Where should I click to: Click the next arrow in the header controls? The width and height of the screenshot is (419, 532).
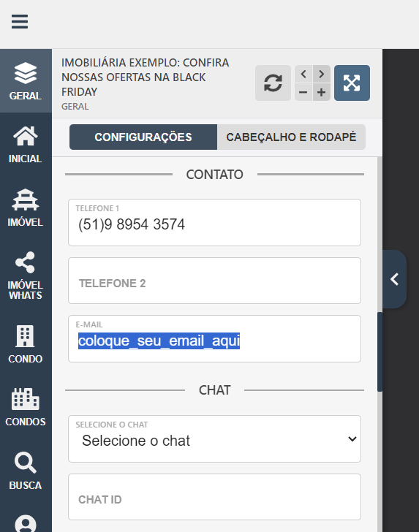[x=322, y=74]
